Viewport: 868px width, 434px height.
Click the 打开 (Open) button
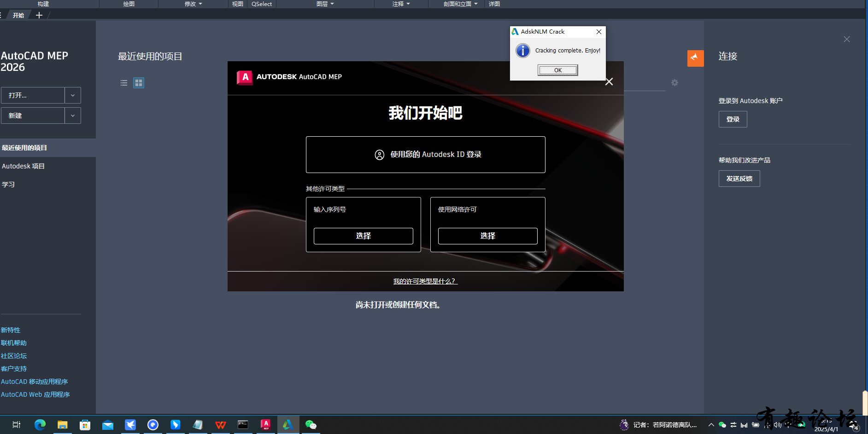pyautogui.click(x=33, y=95)
